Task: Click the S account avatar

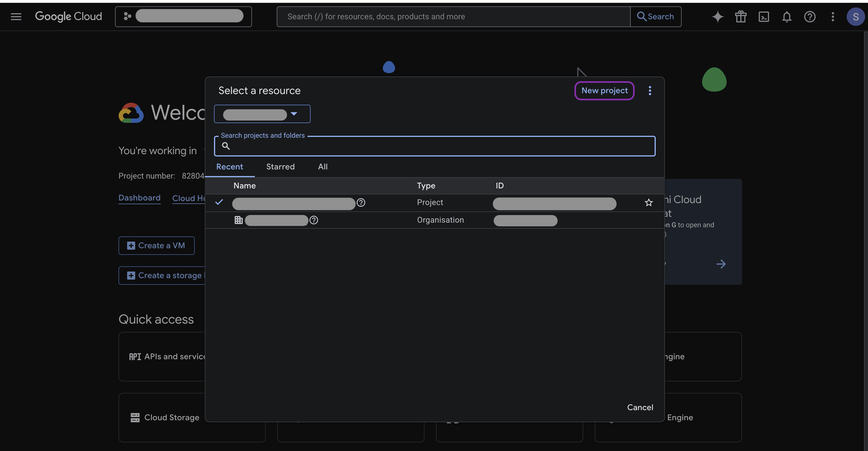Action: 855,16
